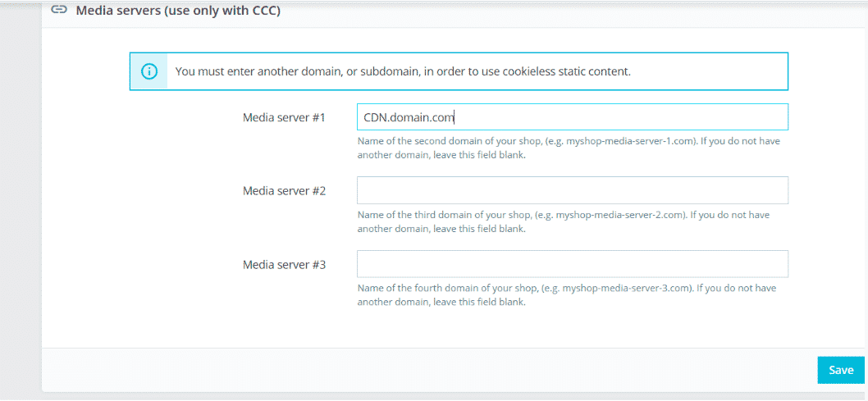Click the myshop-media-server-1.com example text
Screen dimensions: 868x401
(630, 141)
